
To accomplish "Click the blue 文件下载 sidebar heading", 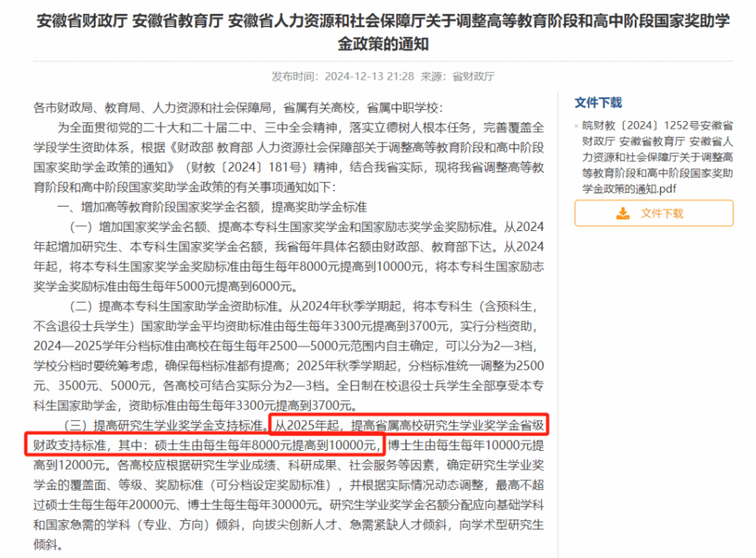I will pos(598,103).
